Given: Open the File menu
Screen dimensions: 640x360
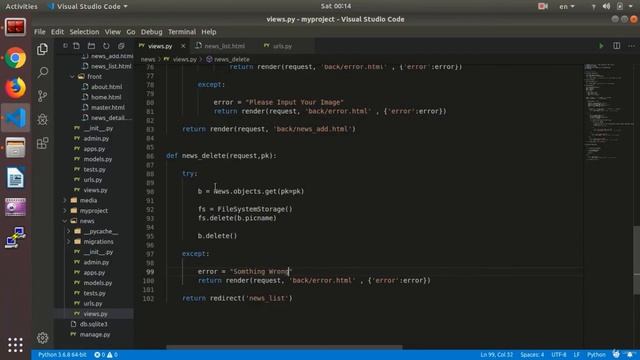Looking at the screenshot, I should (40, 32).
